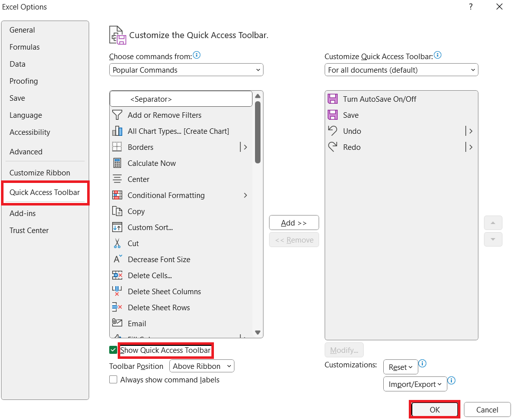The height and width of the screenshot is (420, 513).
Task: Click the OK button
Action: [434, 409]
